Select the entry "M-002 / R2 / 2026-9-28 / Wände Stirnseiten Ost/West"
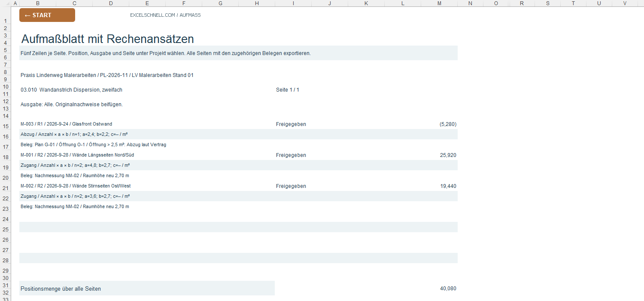This screenshot has height=301, width=644. pyautogui.click(x=76, y=186)
